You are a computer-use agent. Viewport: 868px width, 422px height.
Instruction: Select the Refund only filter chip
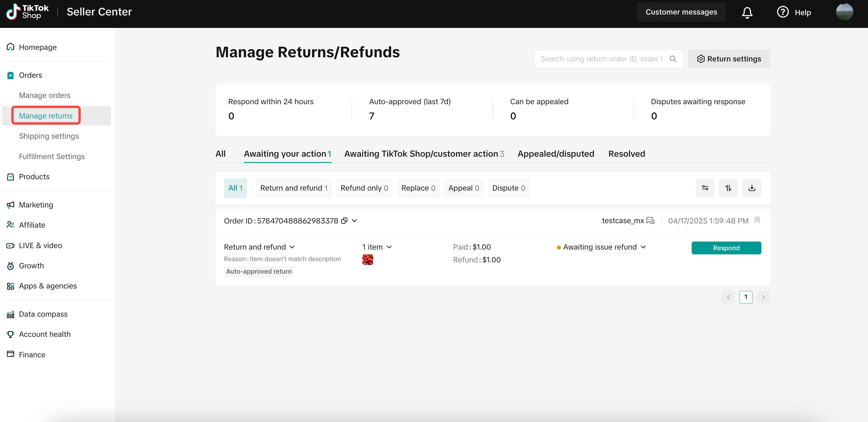(x=364, y=188)
